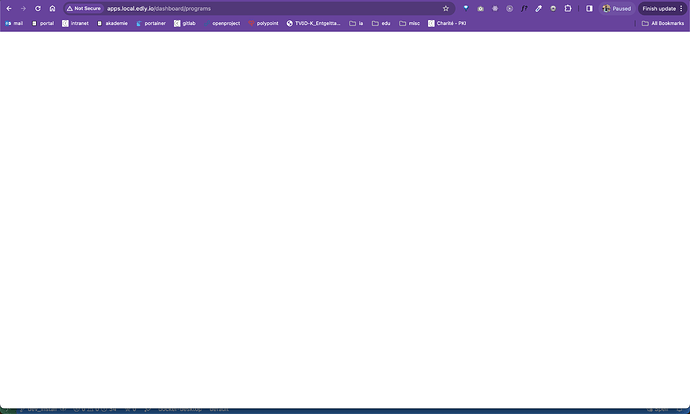
Task: Open the Charité - PKI bookmark
Action: tap(447, 23)
